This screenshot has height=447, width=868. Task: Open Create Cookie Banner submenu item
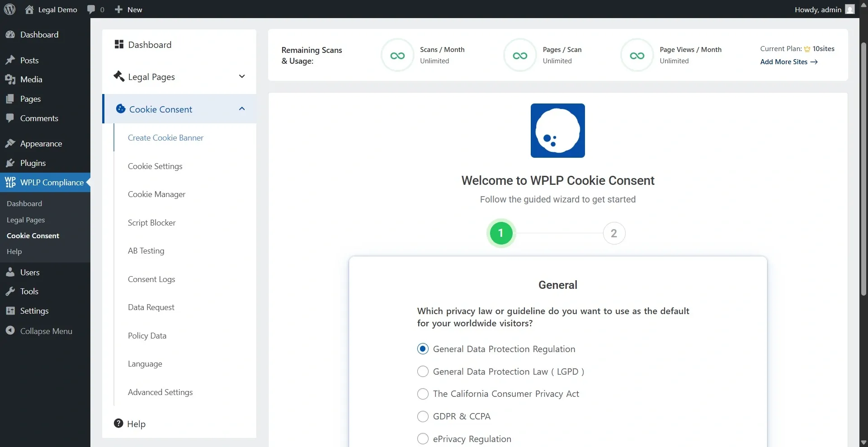pos(165,138)
